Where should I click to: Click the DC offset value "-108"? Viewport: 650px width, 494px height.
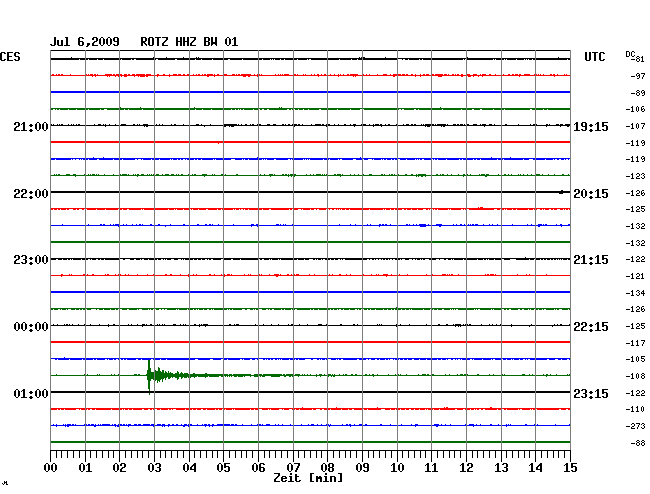tap(635, 376)
